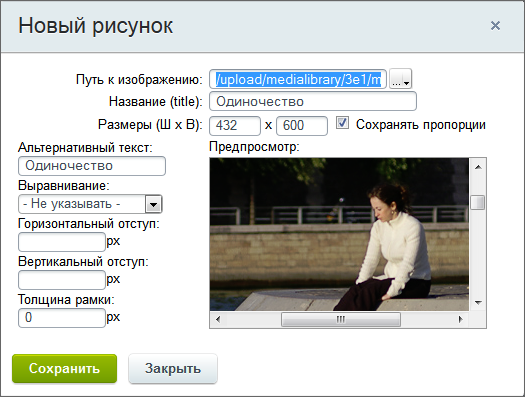The height and width of the screenshot is (397, 525).
Task: Click preview scrollbar up arrow
Action: point(478,167)
